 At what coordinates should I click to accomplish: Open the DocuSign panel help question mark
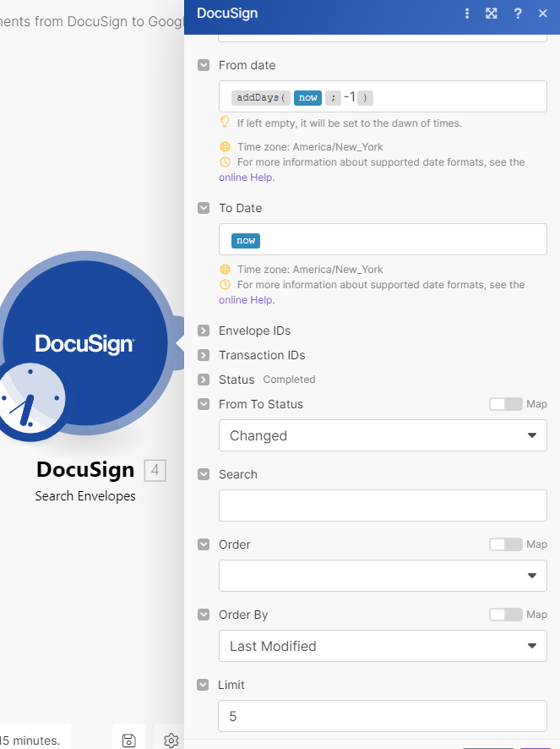click(x=518, y=14)
